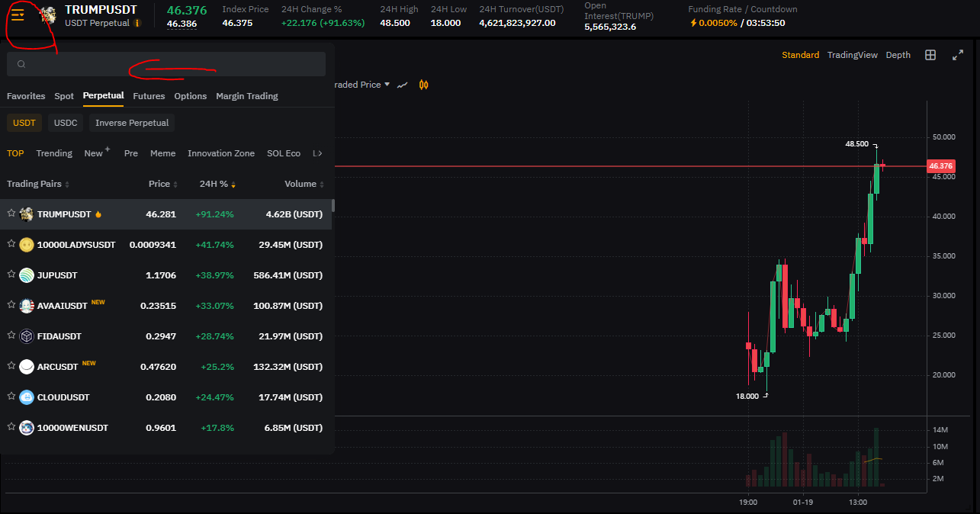Click the FIDAUSDT coin icon
The width and height of the screenshot is (980, 514).
27,336
